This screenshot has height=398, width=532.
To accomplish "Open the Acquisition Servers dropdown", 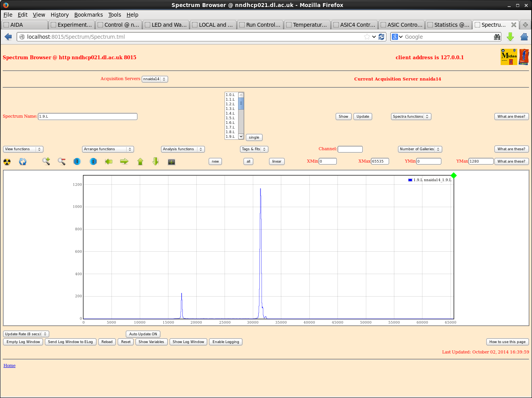I will [154, 79].
